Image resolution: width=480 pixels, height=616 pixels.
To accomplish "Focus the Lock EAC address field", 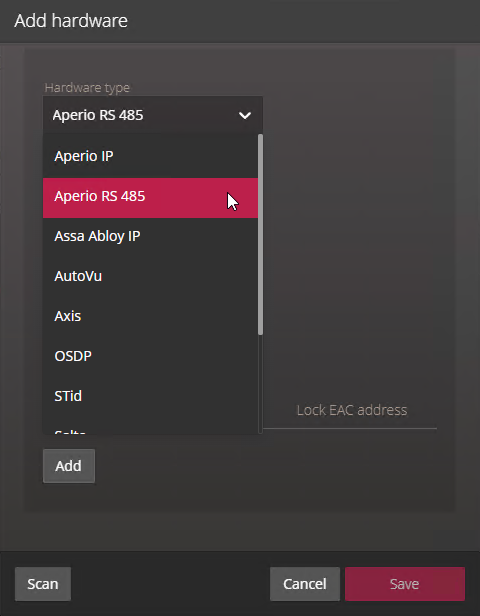I will [350, 411].
